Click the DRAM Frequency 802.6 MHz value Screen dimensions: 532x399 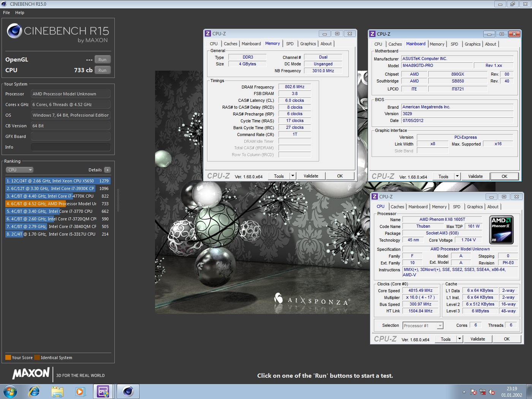(294, 87)
